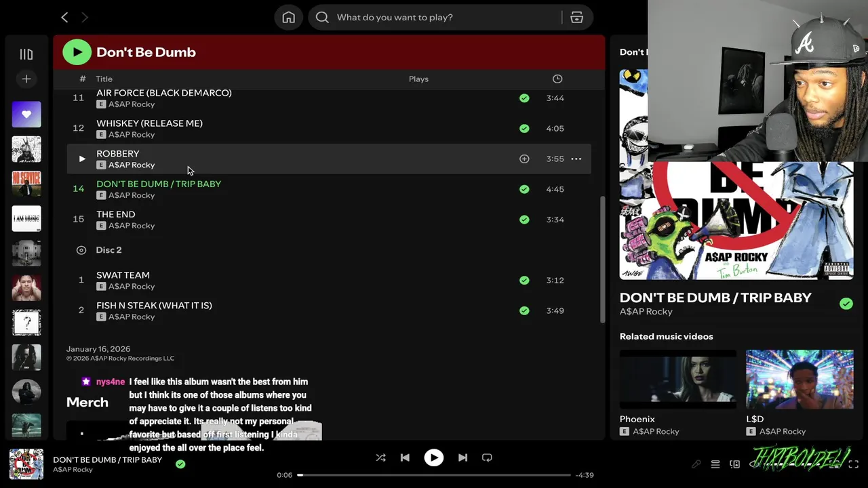Open more options for ROBBERY track

pos(576,159)
